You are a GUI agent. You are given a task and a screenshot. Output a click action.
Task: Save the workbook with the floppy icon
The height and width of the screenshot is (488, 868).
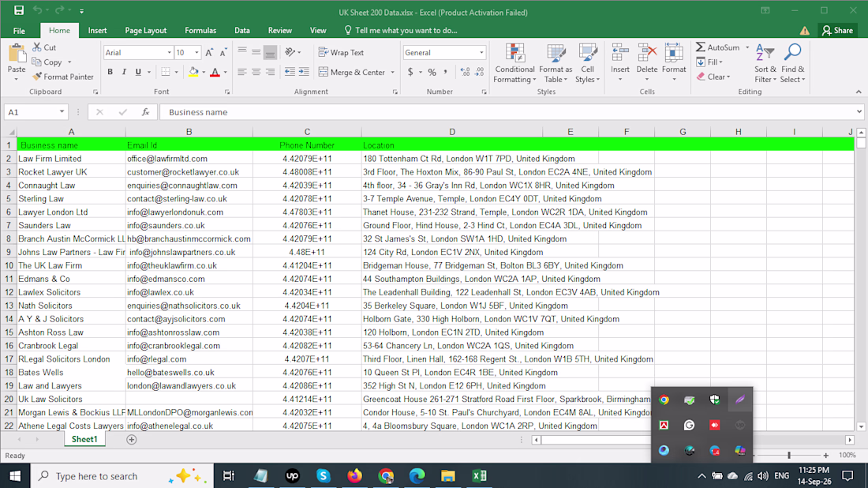click(18, 10)
